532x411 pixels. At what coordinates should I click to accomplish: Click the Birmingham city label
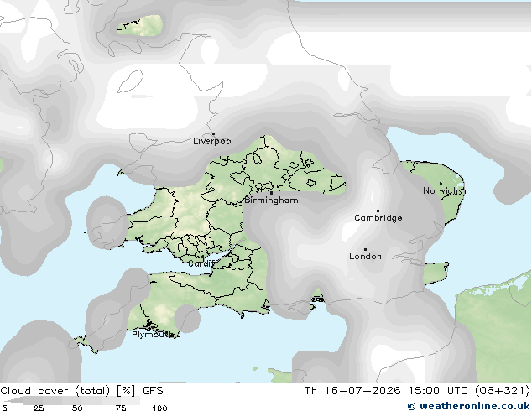[271, 200]
